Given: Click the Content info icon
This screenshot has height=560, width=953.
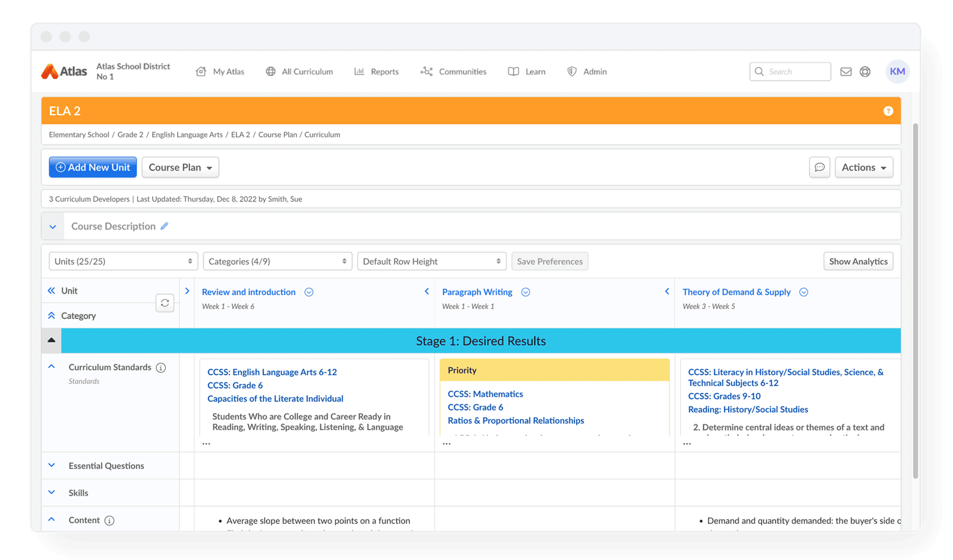Looking at the screenshot, I should (x=110, y=521).
